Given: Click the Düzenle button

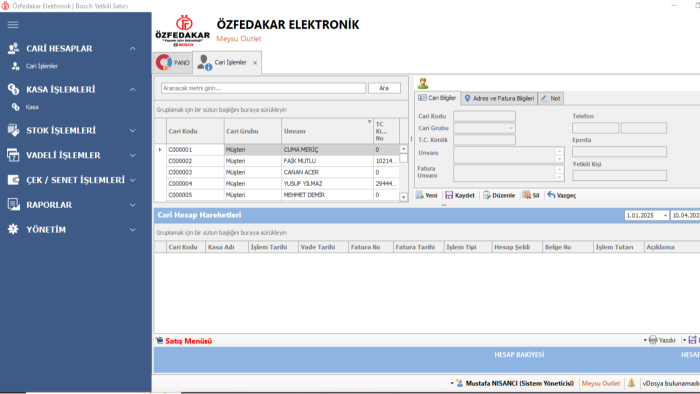Looking at the screenshot, I should point(499,195).
